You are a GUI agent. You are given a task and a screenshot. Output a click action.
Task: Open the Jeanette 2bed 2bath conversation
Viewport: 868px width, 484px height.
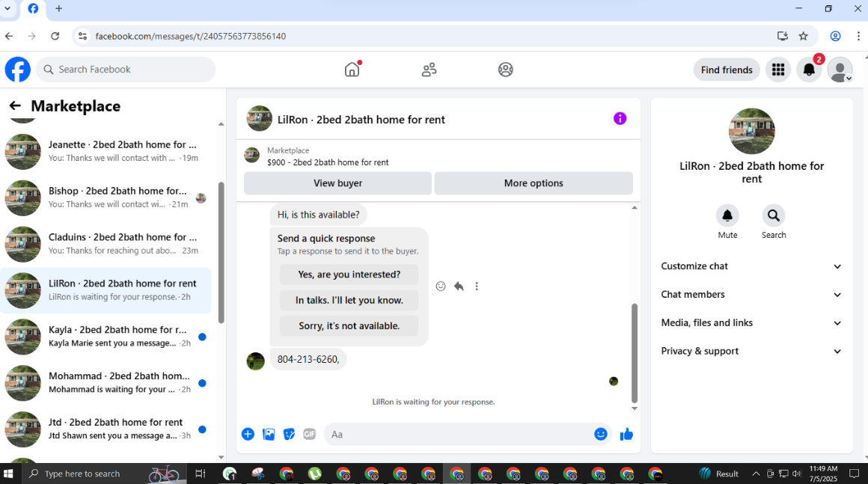pyautogui.click(x=106, y=151)
